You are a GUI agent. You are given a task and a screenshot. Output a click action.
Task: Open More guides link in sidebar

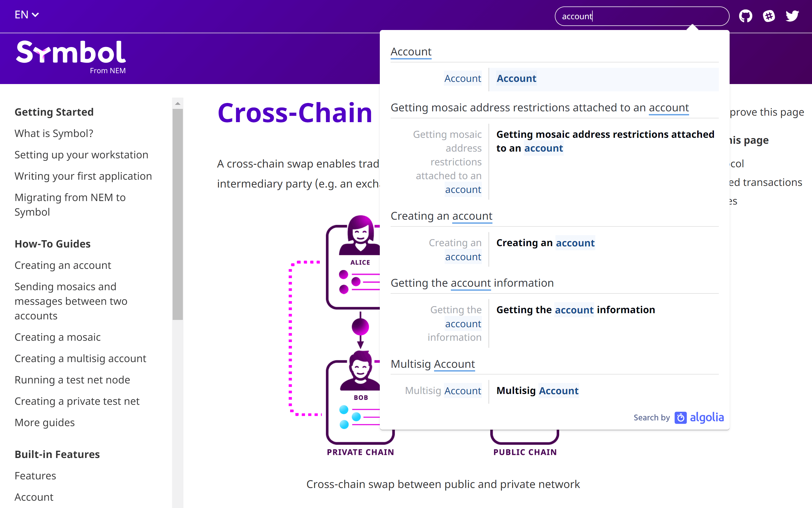coord(45,422)
